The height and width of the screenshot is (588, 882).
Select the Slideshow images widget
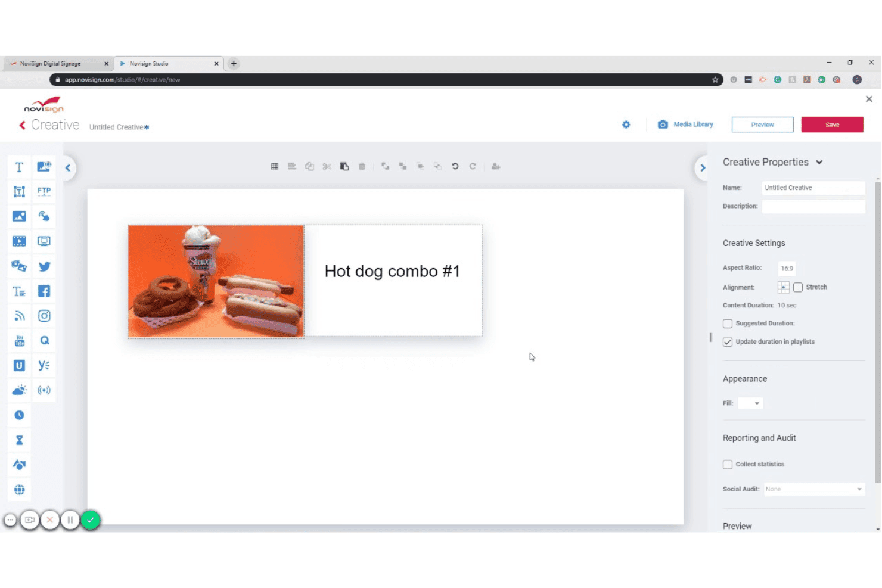pyautogui.click(x=19, y=266)
